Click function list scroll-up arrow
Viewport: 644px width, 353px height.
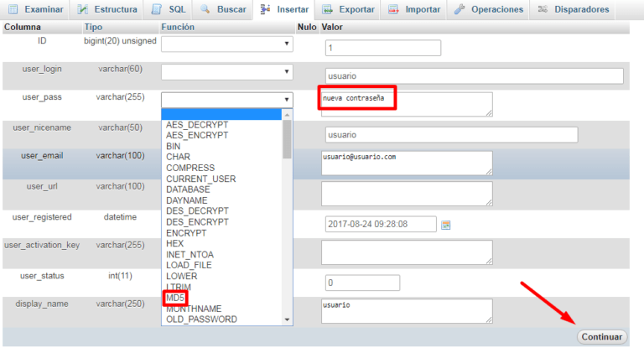tap(287, 115)
